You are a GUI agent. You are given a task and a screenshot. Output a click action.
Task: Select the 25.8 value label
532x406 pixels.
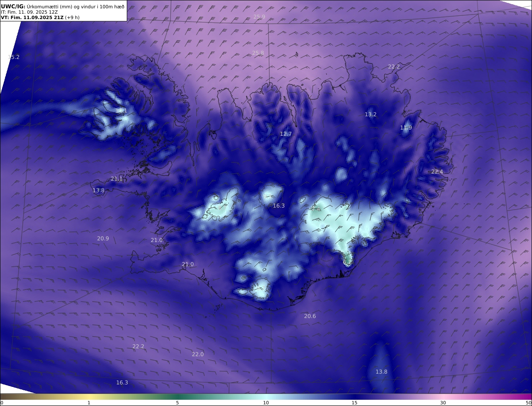click(258, 53)
